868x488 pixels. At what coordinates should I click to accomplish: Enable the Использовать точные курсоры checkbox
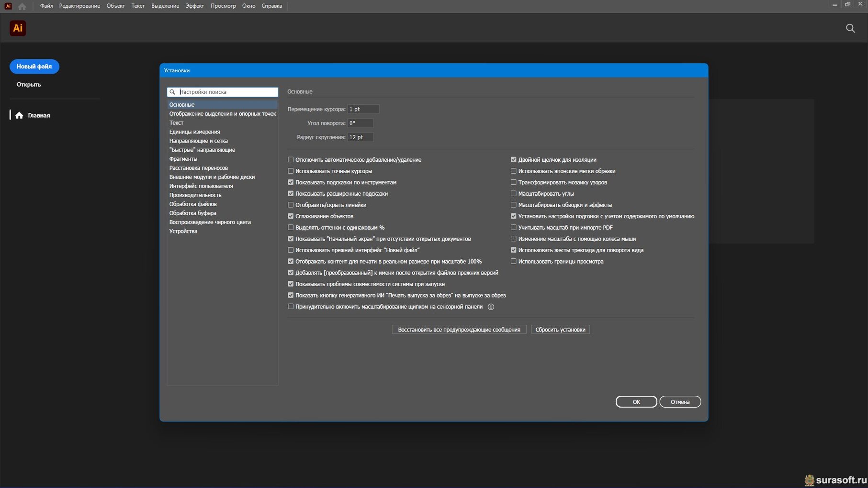click(x=291, y=171)
